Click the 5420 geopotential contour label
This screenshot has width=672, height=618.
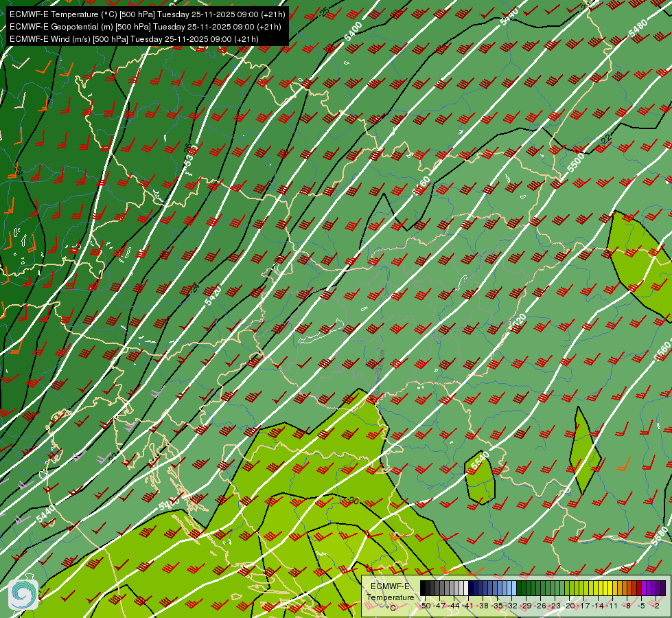213,295
